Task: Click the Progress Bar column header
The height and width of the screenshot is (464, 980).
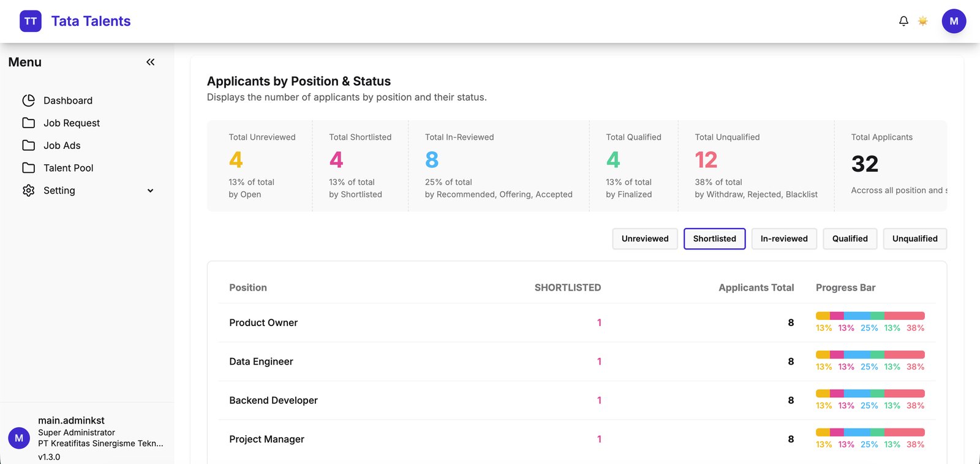Action: tap(845, 287)
